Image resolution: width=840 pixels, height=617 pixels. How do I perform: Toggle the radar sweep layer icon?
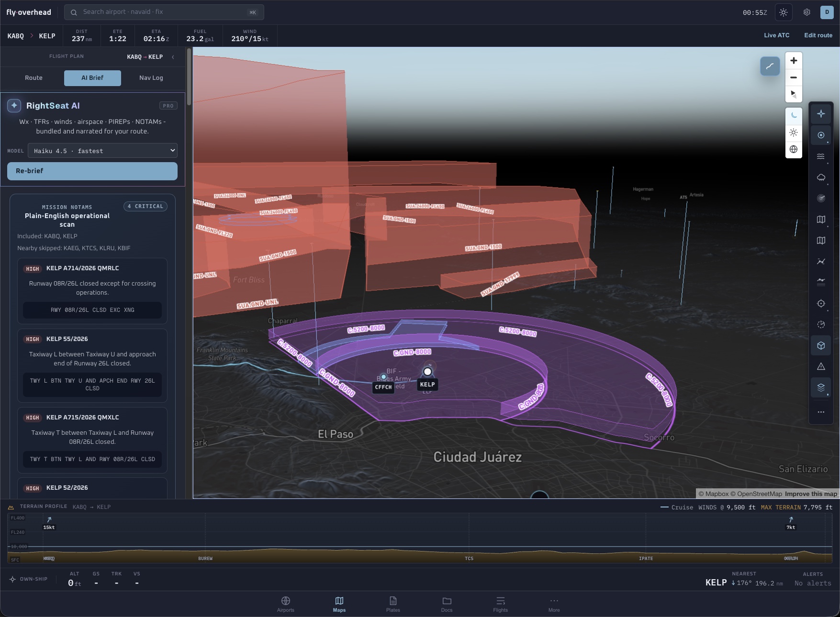tap(821, 198)
